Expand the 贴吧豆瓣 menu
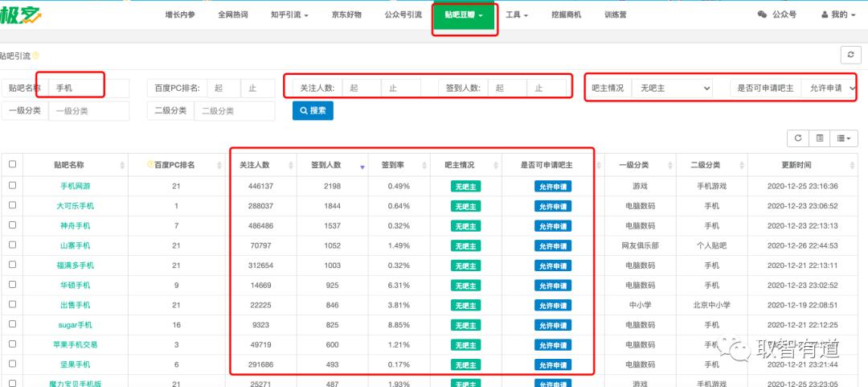The image size is (868, 387). click(x=464, y=15)
